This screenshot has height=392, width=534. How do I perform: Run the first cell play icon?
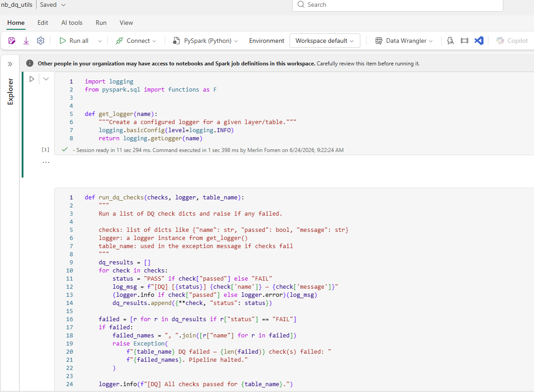[x=32, y=79]
